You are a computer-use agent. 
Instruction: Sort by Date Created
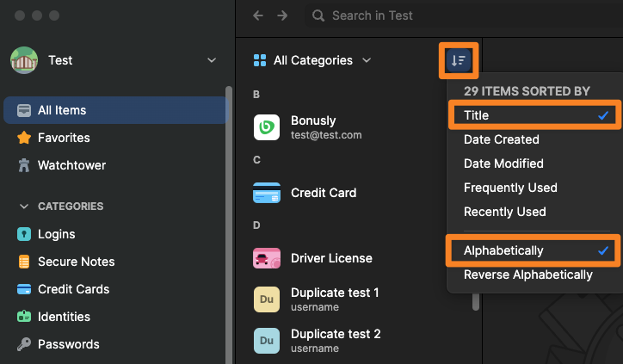click(x=501, y=139)
